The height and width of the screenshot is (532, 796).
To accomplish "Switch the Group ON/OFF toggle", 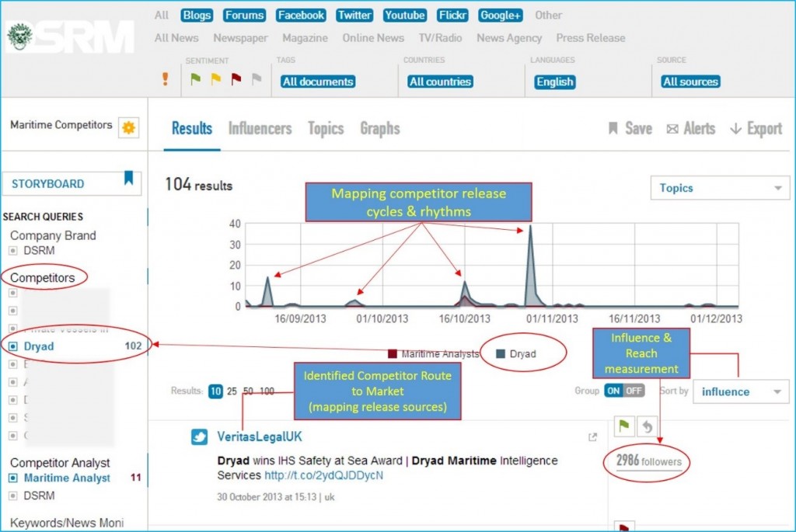I will tap(624, 391).
